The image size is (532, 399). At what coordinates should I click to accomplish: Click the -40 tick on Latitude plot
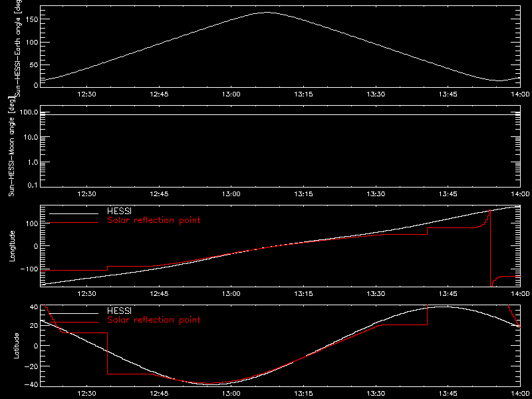[x=31, y=385]
